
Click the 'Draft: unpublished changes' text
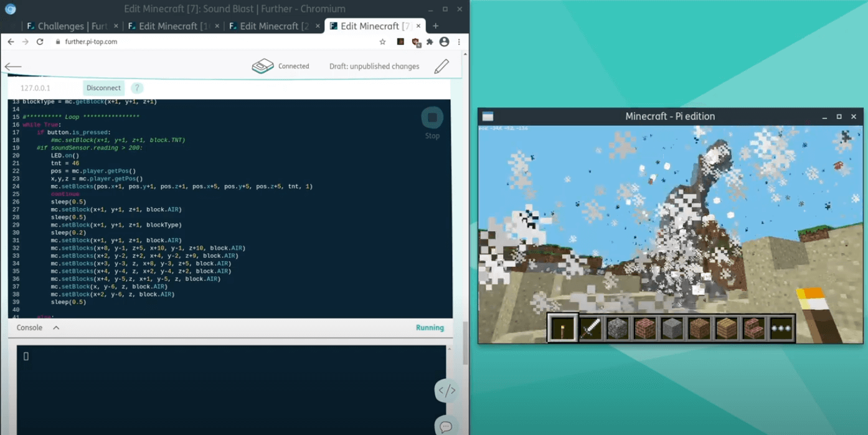(374, 66)
